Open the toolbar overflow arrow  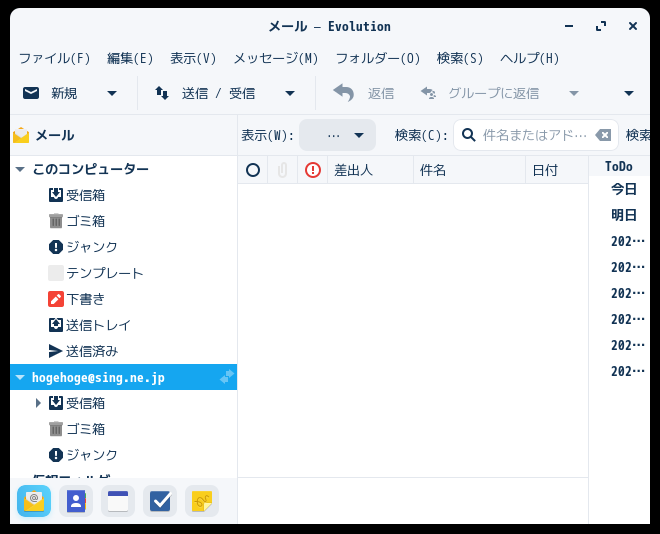[629, 93]
